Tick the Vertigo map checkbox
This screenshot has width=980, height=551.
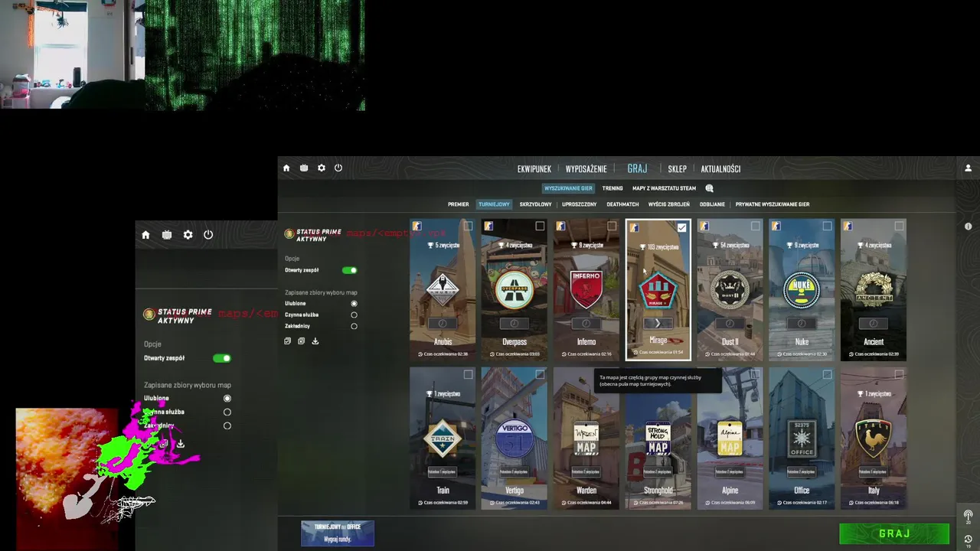(540, 374)
